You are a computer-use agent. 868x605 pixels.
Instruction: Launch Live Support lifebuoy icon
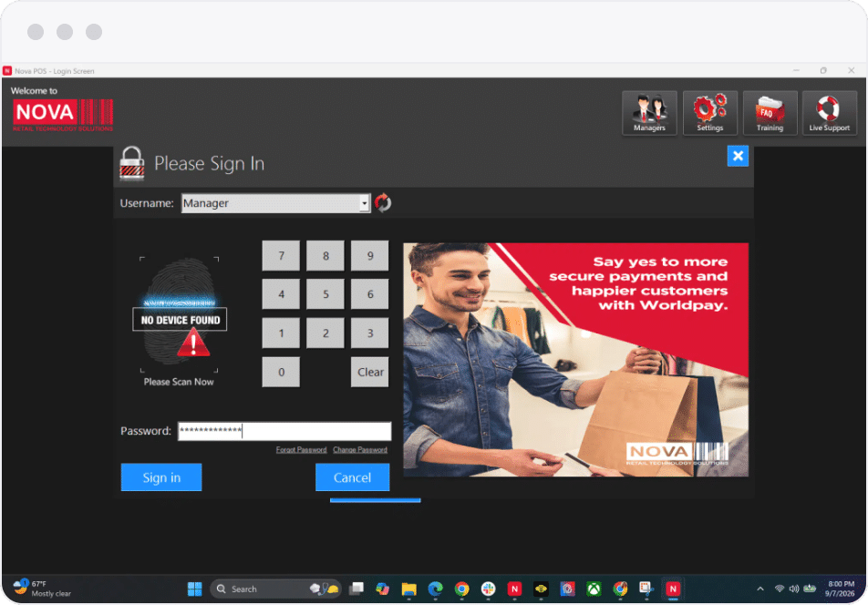pos(830,113)
